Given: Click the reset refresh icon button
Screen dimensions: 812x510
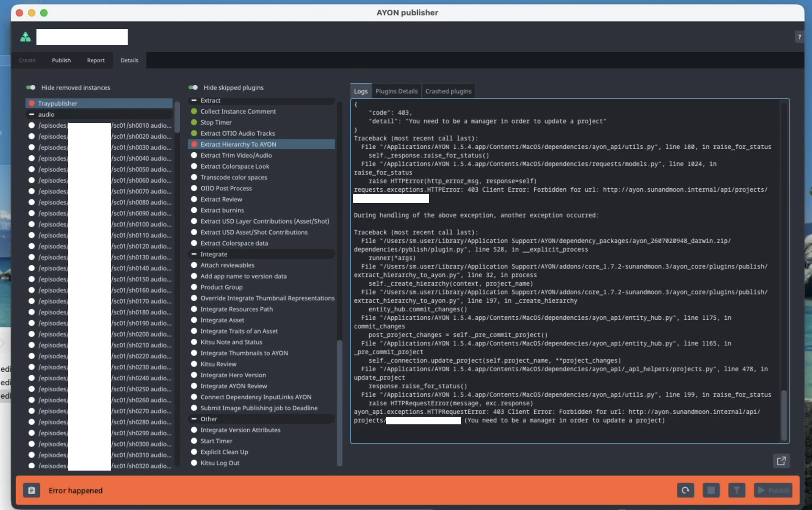Looking at the screenshot, I should tap(685, 490).
